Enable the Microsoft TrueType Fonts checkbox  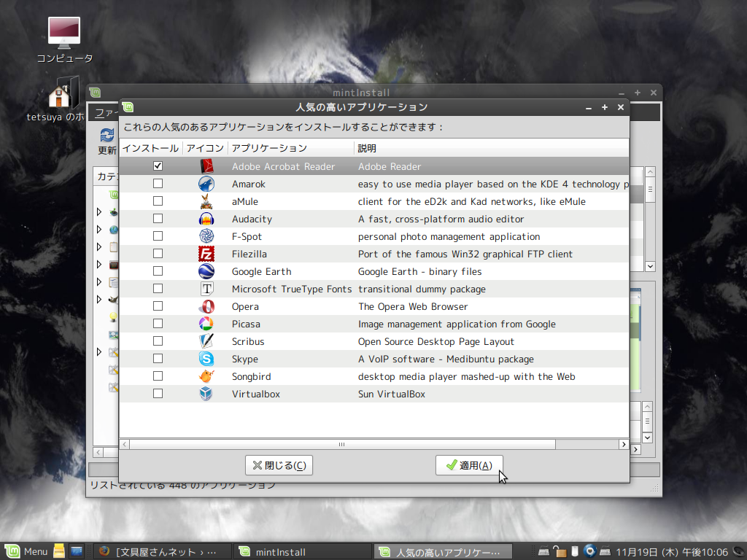pos(158,289)
